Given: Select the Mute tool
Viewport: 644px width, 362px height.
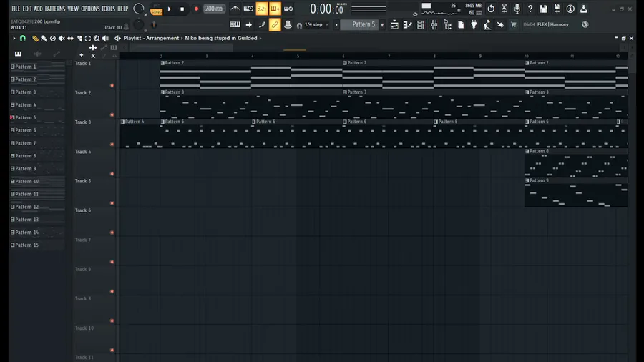Looking at the screenshot, I should (x=62, y=38).
